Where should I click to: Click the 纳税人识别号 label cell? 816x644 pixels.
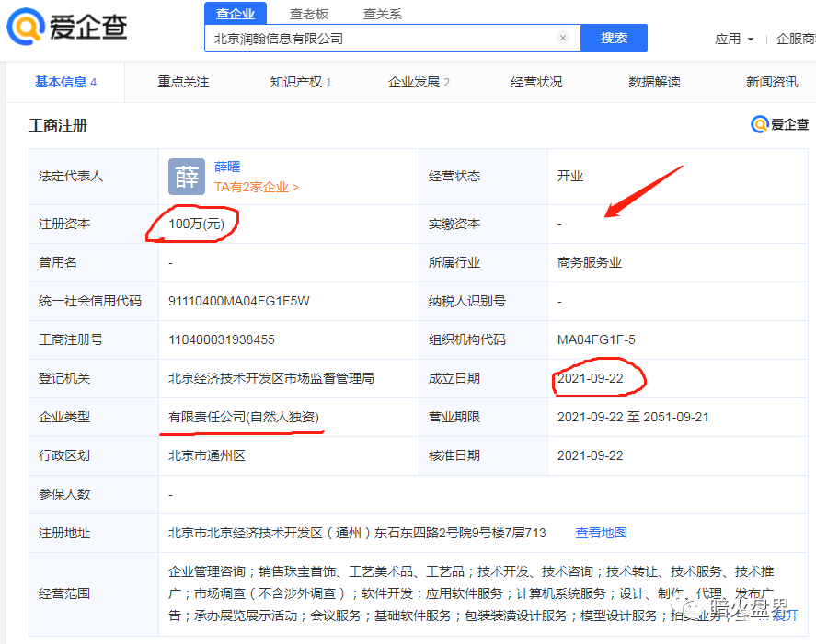pyautogui.click(x=483, y=301)
